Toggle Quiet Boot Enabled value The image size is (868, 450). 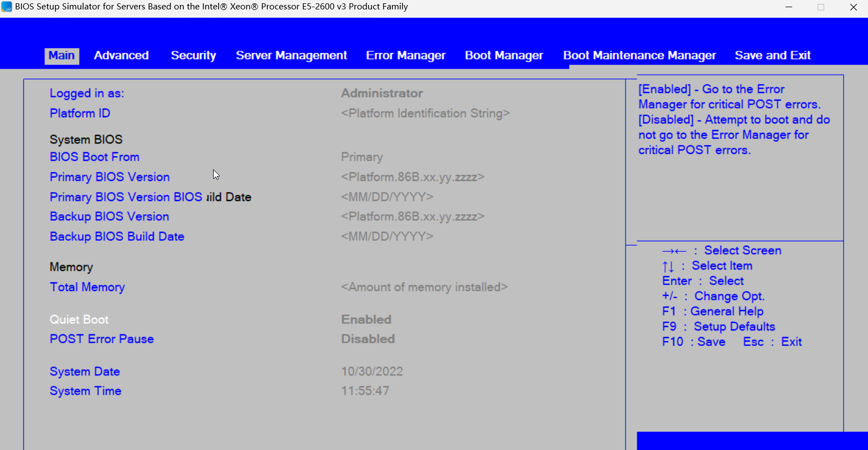click(x=366, y=319)
